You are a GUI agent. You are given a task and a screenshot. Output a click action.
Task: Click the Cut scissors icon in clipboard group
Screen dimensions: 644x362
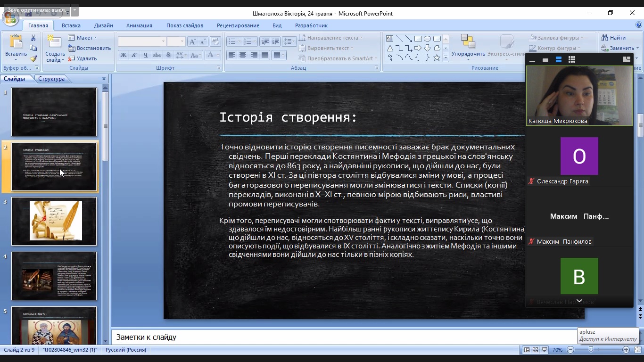click(x=33, y=38)
